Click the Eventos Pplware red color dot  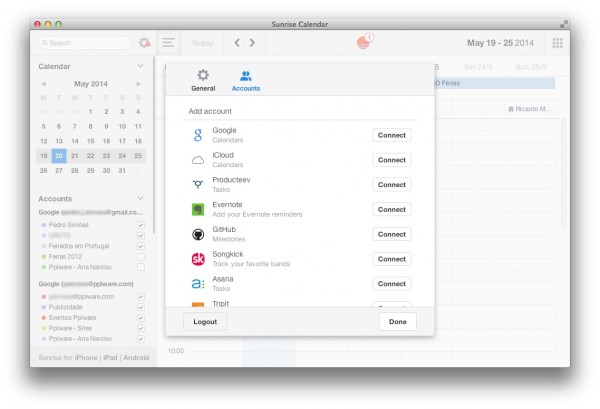(44, 318)
